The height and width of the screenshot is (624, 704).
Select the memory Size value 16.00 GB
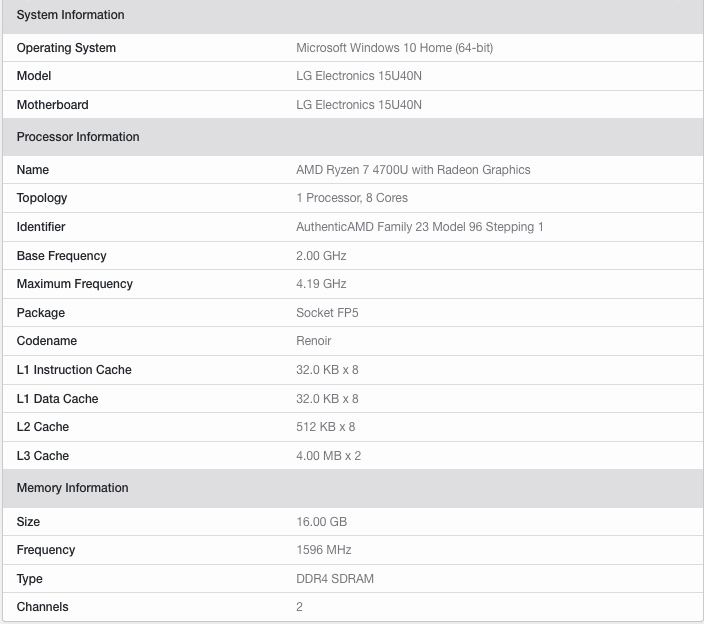(x=321, y=522)
